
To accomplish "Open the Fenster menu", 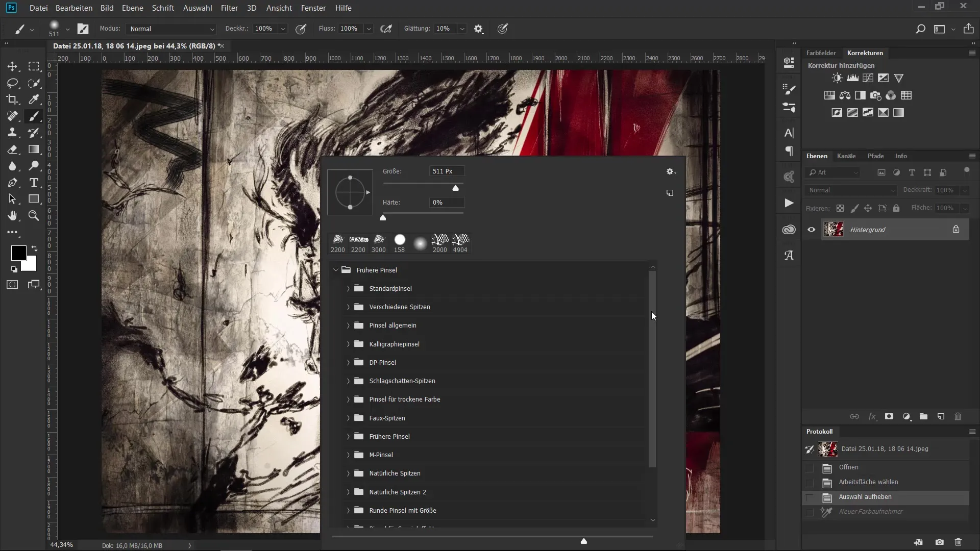I will [313, 8].
